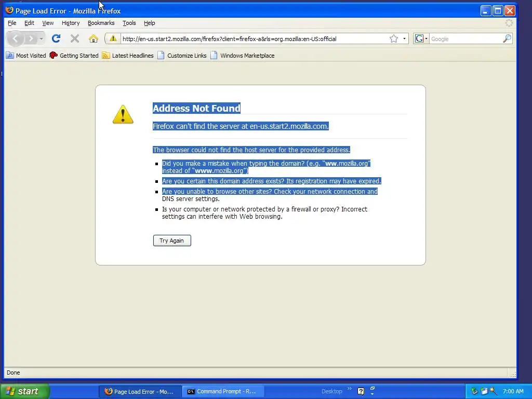Open the Windows Marketplace bookmark
The height and width of the screenshot is (399, 532).
242,55
